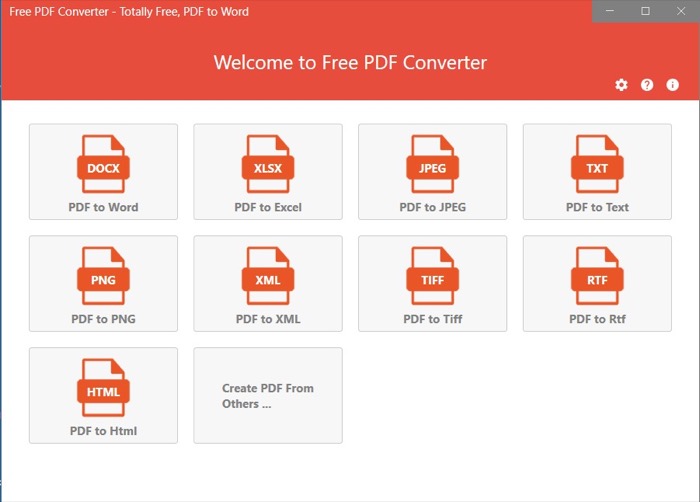Choose the TIFF PDF to Tiff tile
Screen dimensions: 700x502
click(x=433, y=284)
